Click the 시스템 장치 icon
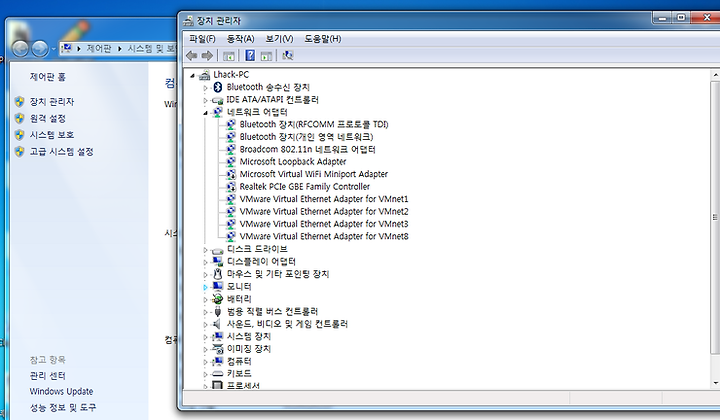This screenshot has width=720, height=420. (x=218, y=336)
